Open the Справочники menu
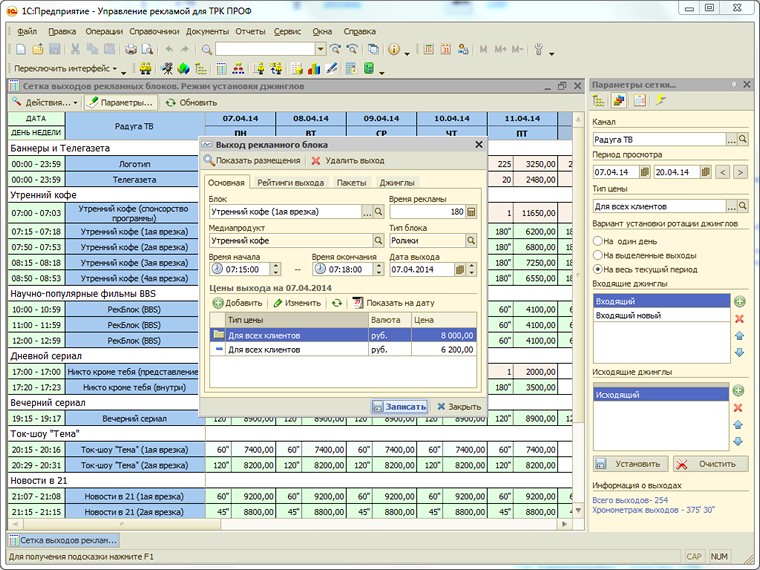Image resolution: width=760 pixels, height=570 pixels. 154,32
